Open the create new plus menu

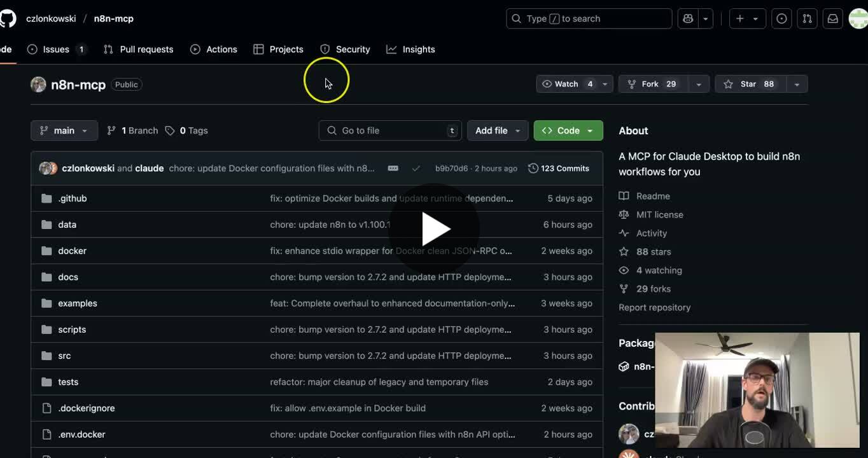747,19
